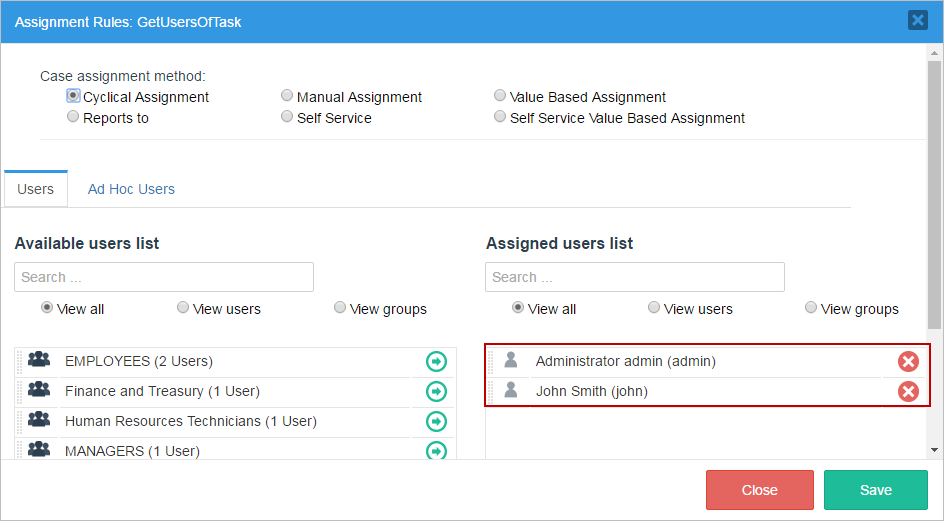This screenshot has width=944, height=521.
Task: Open the Users tab
Action: [x=36, y=189]
